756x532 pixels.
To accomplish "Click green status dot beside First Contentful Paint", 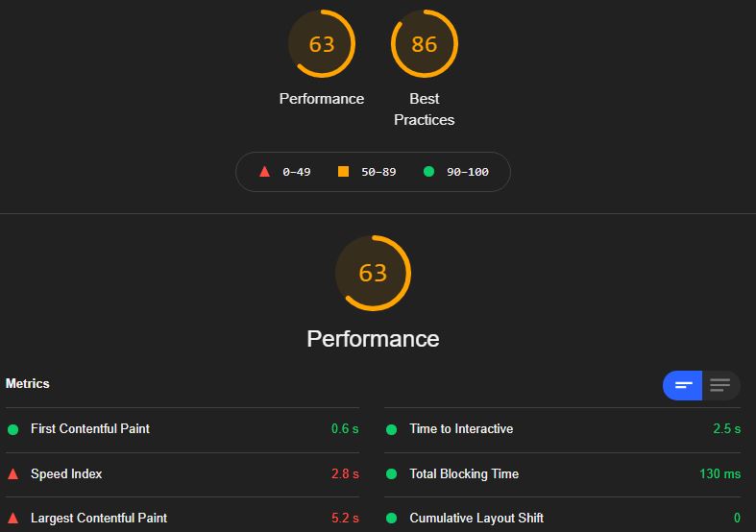I will pyautogui.click(x=13, y=429).
